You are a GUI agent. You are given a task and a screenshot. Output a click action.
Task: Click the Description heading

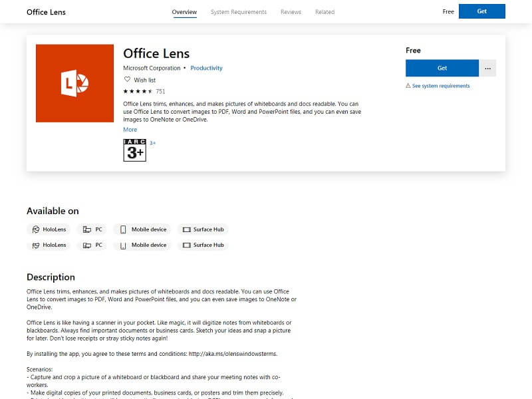pos(51,277)
